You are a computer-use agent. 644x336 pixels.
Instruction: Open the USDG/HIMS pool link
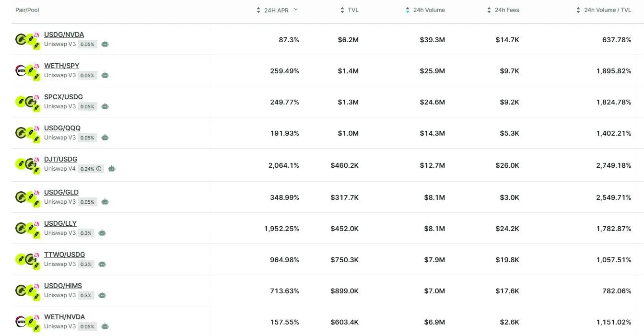(x=63, y=286)
